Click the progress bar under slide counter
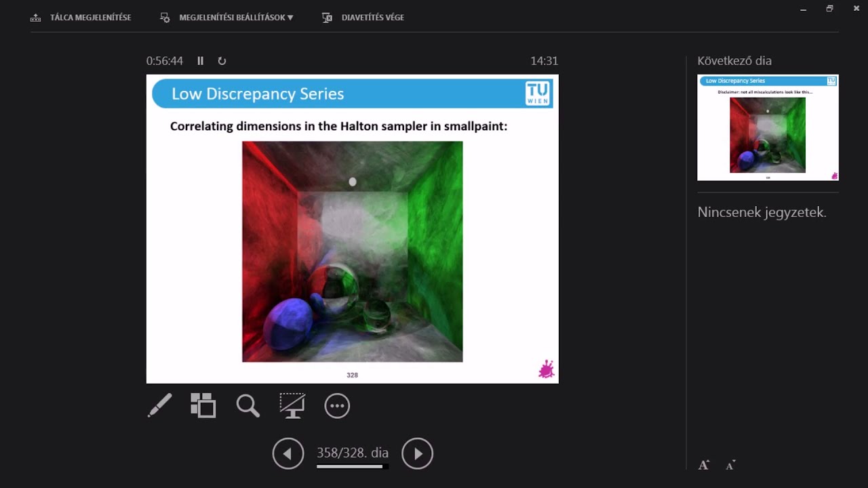The width and height of the screenshot is (868, 488). 352,466
